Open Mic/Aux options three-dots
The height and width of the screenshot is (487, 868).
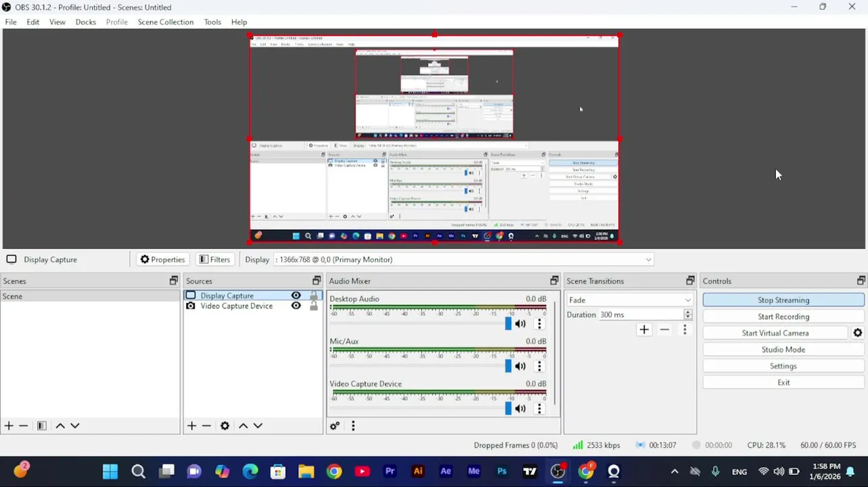pos(539,366)
